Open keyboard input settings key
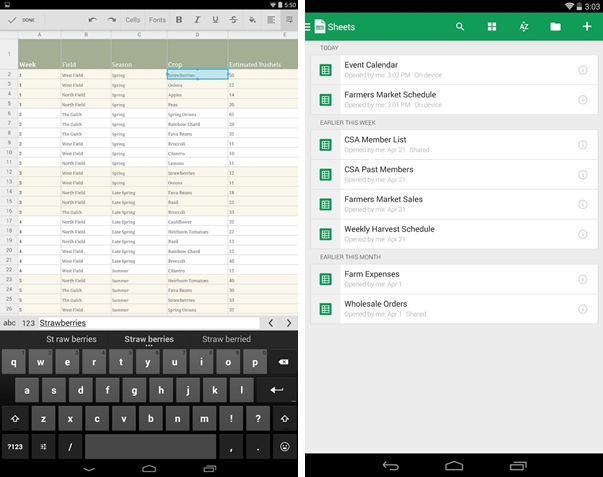The image size is (603, 477). pyautogui.click(x=43, y=447)
